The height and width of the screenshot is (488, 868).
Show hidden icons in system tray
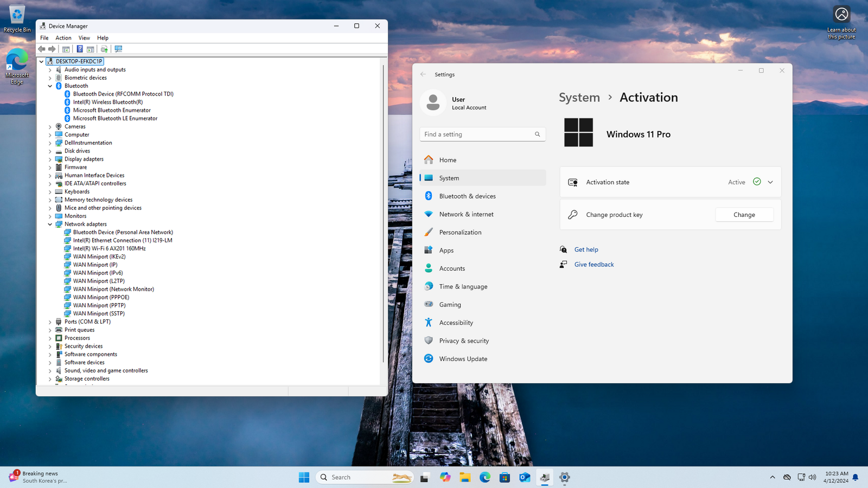772,477
